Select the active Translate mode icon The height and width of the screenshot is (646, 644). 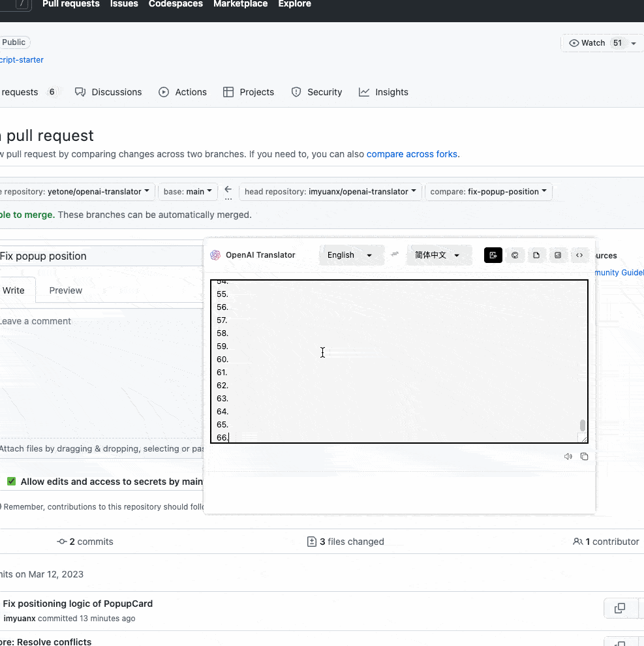click(493, 255)
